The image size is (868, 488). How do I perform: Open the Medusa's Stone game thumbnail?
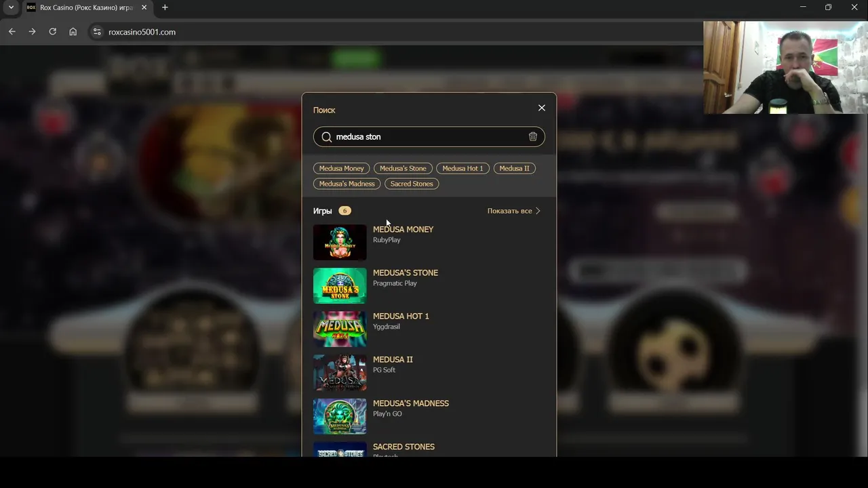tap(340, 285)
